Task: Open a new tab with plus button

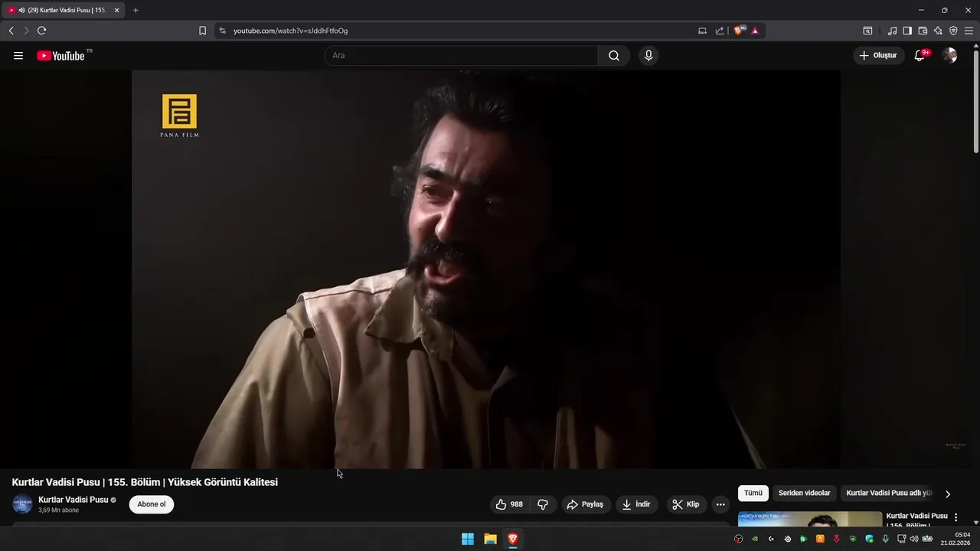Action: coord(136,10)
